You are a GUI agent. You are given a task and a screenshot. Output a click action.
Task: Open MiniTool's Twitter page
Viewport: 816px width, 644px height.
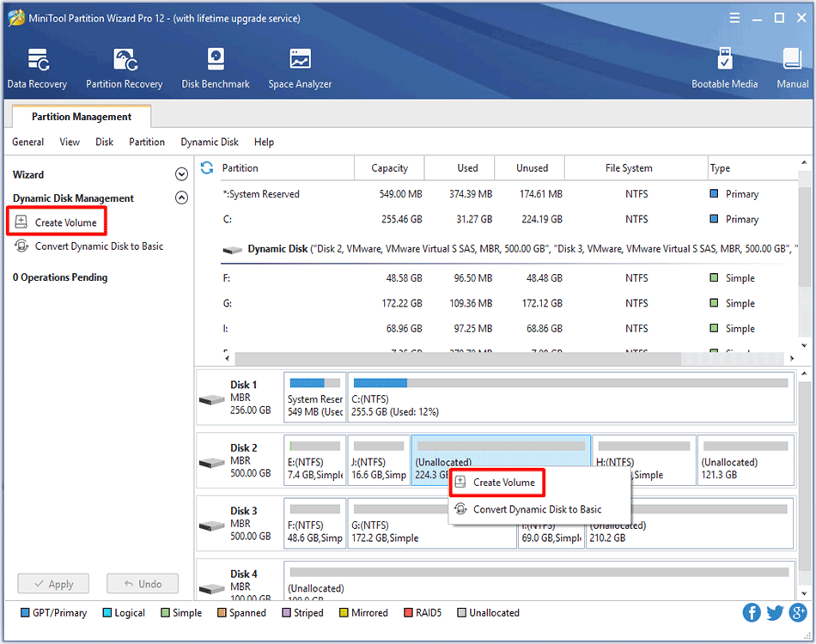tap(774, 612)
